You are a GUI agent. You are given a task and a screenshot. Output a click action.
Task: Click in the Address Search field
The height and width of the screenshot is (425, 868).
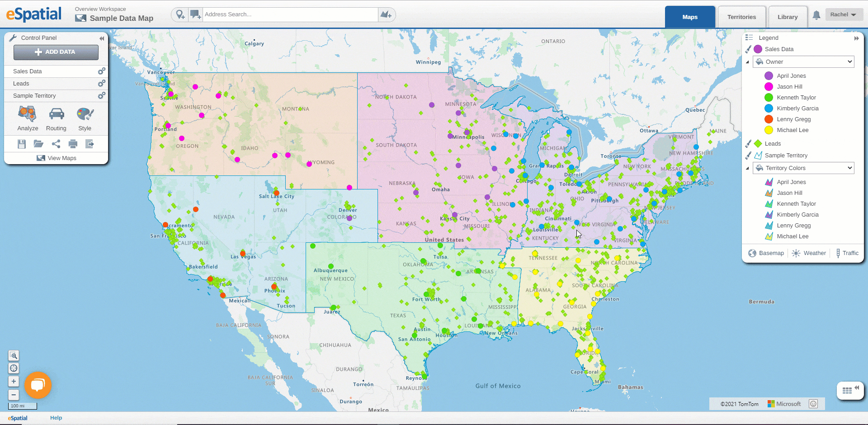pyautogui.click(x=290, y=14)
